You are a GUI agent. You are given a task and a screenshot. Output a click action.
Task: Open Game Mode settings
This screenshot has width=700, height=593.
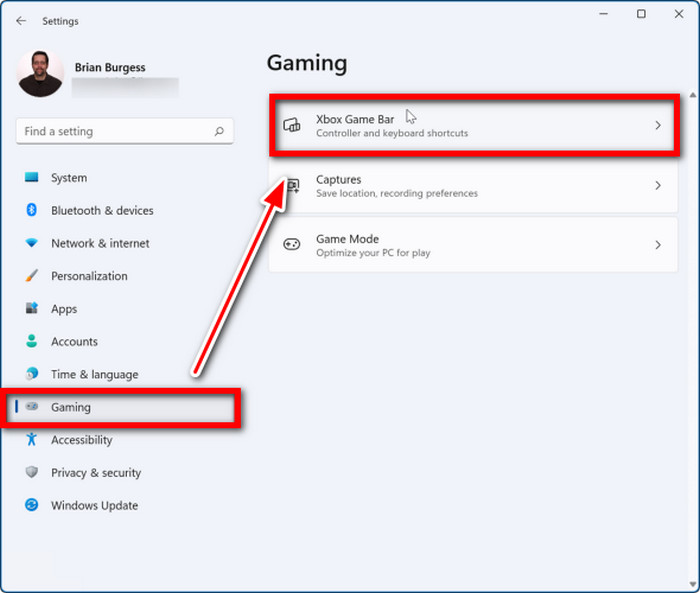473,245
